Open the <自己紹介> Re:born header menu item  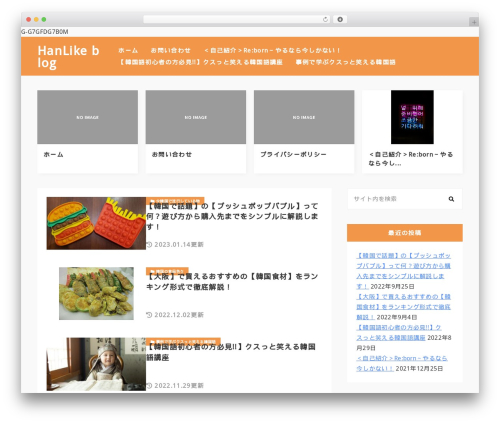point(272,50)
